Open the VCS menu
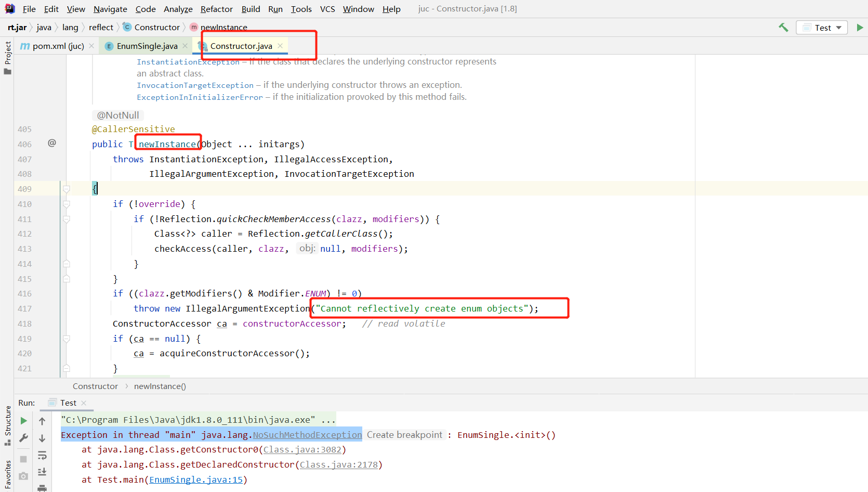Image resolution: width=868 pixels, height=492 pixels. coord(327,9)
